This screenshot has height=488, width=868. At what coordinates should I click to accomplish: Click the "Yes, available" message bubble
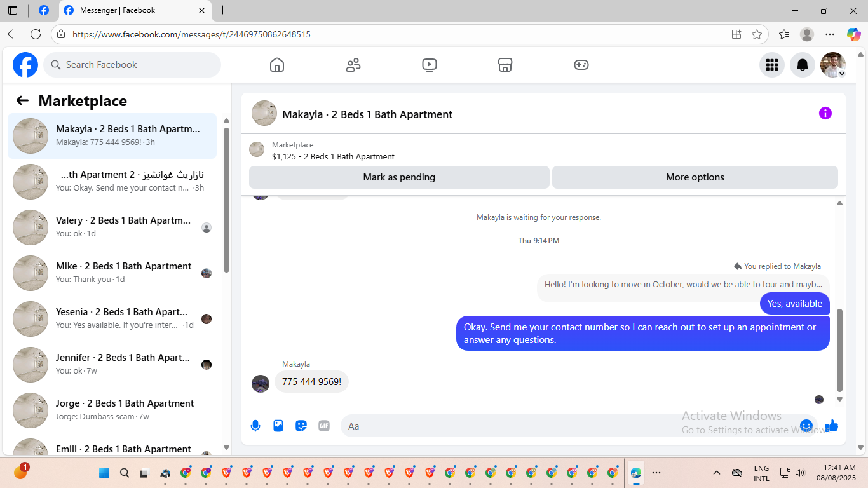(x=795, y=304)
